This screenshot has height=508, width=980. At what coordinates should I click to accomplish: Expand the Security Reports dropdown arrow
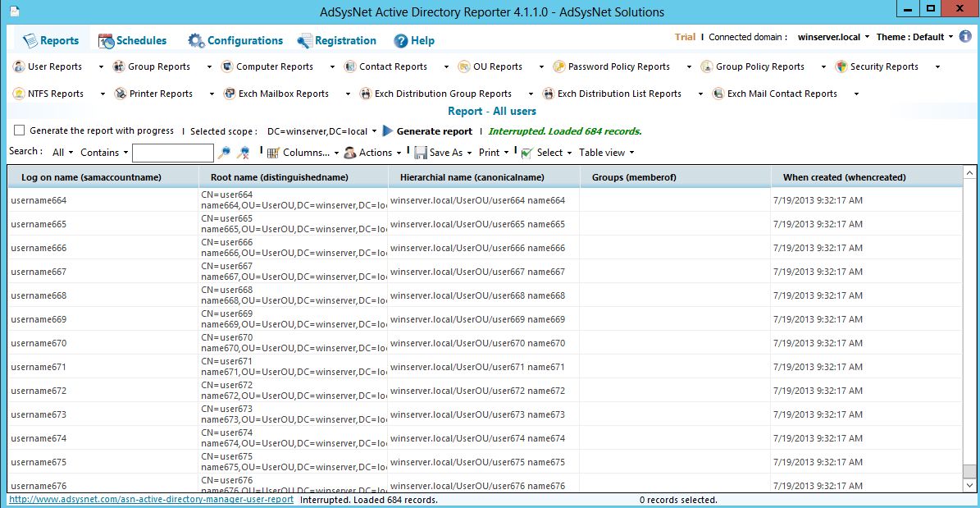(x=937, y=67)
